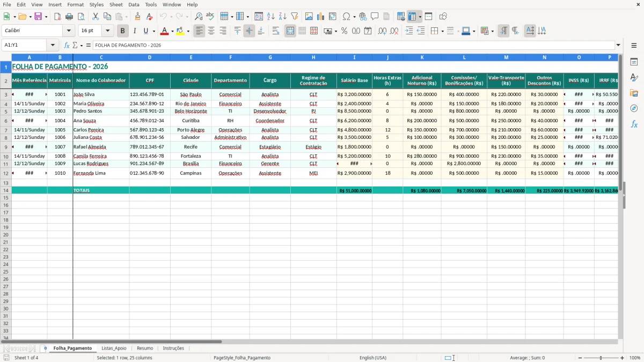Screen dimensions: 644x362
Task: Click the Save document icon
Action: [38, 17]
